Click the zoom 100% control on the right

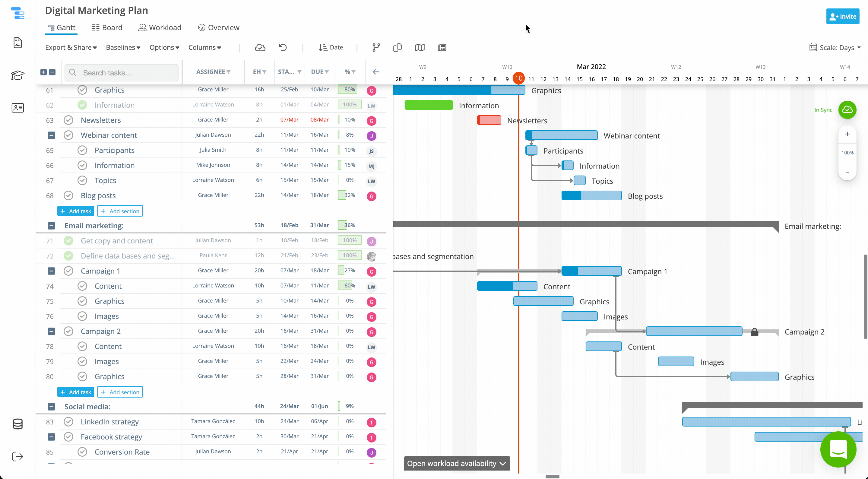pos(847,153)
